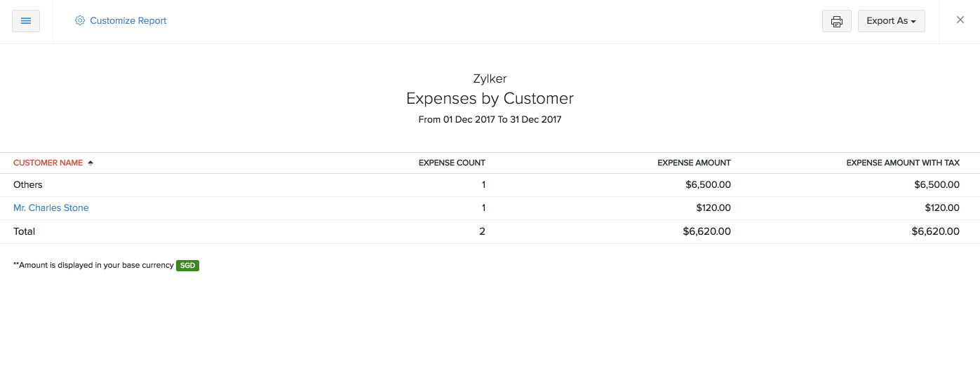Sort by Customer Name column

click(48, 163)
